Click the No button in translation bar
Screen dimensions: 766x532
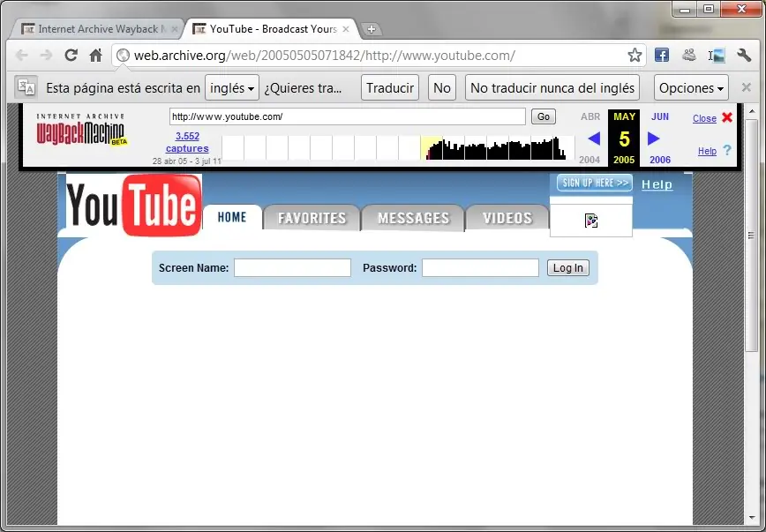(x=442, y=88)
